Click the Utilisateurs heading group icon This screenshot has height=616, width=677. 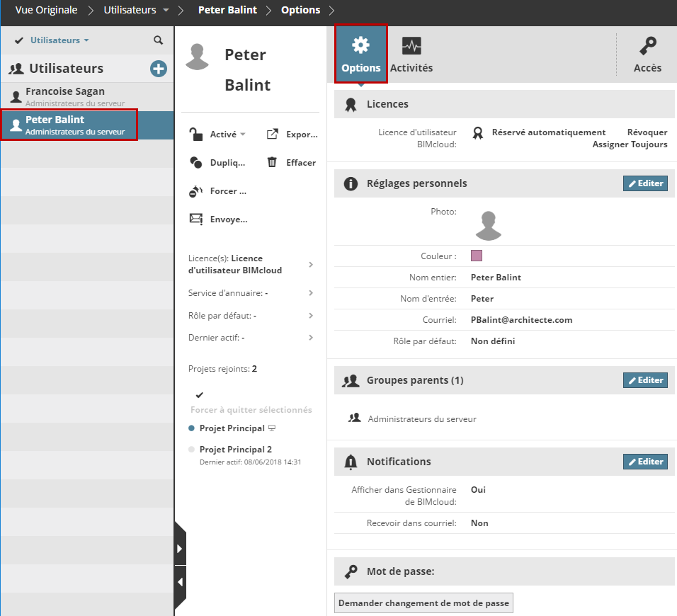[16, 69]
